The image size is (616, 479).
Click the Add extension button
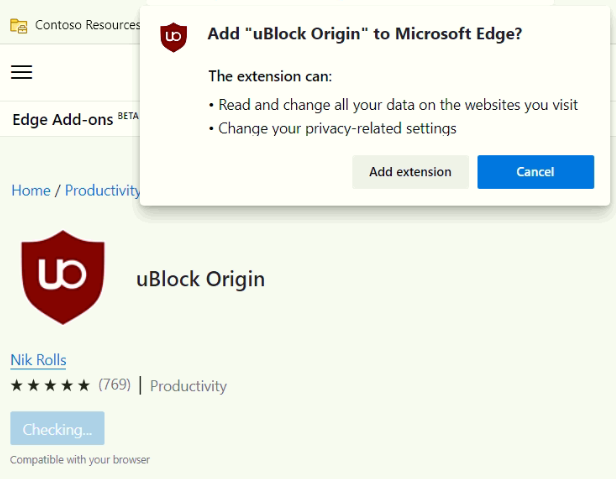coord(410,172)
